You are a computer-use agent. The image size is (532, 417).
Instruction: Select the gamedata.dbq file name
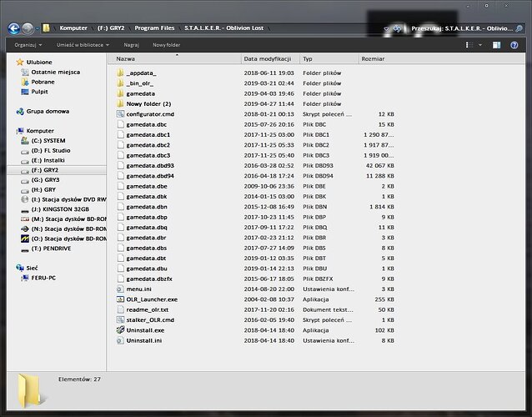click(x=147, y=228)
